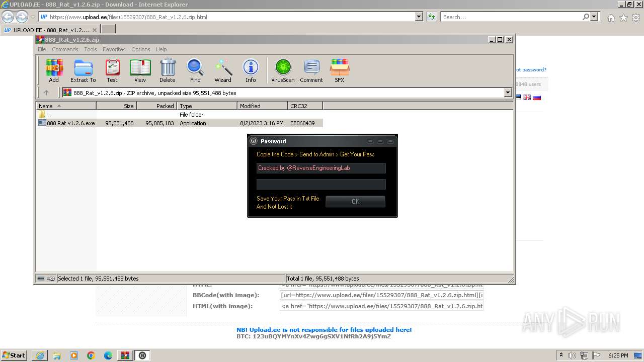
Task: Click the search magnifier in IE search box
Action: click(586, 17)
